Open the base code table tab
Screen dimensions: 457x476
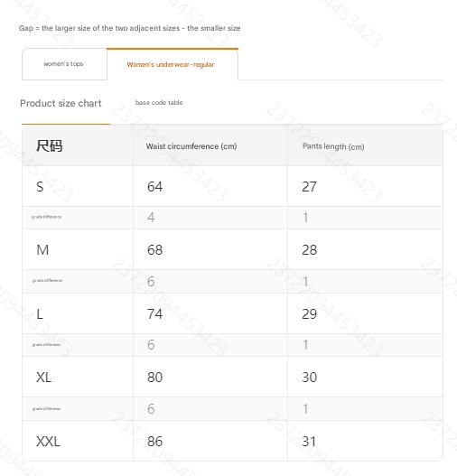point(159,103)
